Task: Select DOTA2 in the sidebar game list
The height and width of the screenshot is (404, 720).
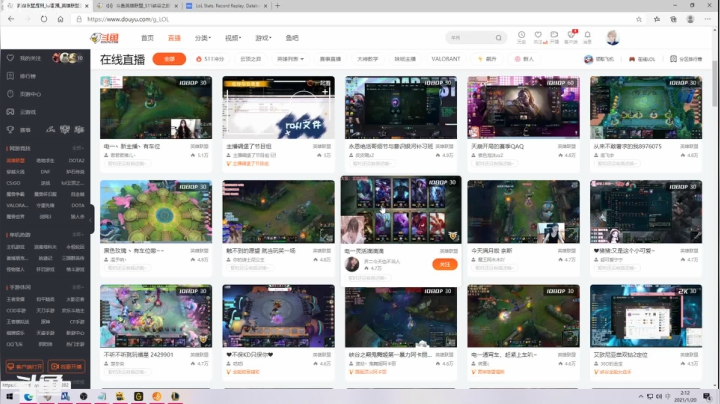Action: point(76,161)
